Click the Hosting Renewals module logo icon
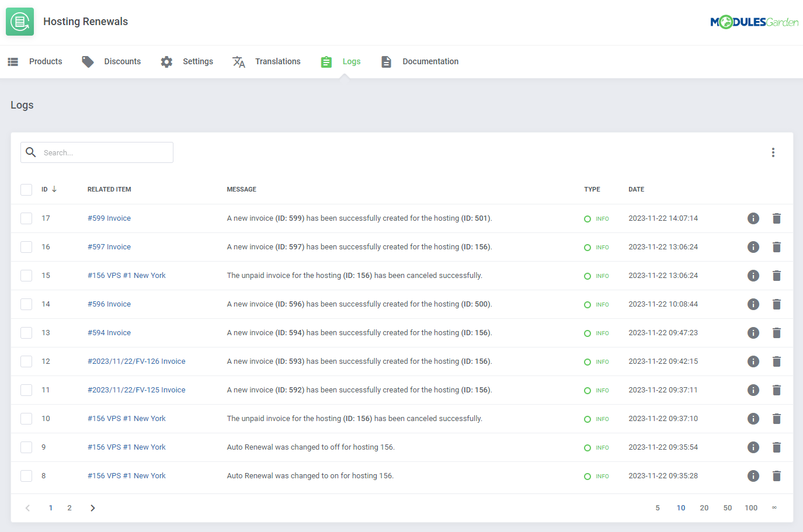Viewport: 803px width, 532px height. point(20,22)
